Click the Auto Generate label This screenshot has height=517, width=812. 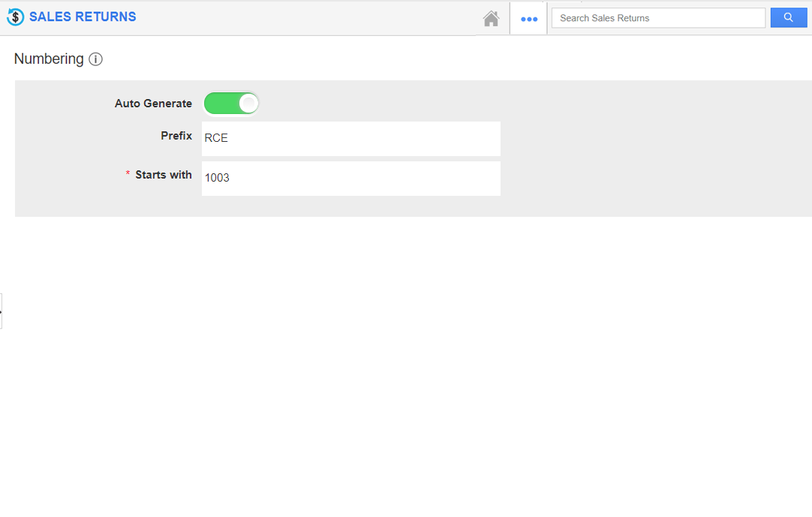coord(153,104)
